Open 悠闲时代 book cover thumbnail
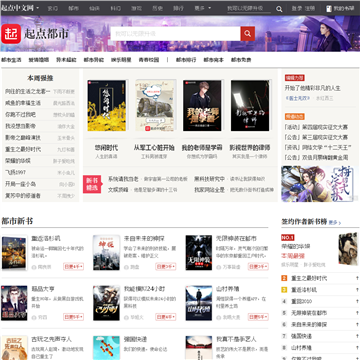Screen dimensions: 360x360 pyautogui.click(x=107, y=105)
